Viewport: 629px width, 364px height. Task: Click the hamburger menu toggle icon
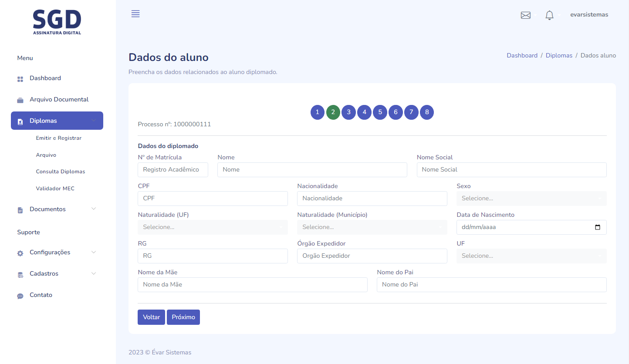135,14
